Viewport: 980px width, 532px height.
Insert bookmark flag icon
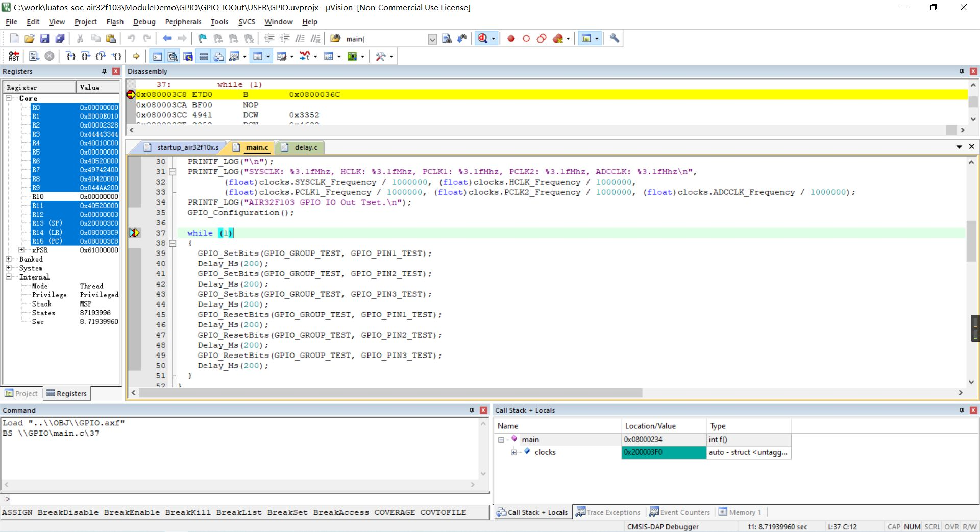pyautogui.click(x=203, y=38)
